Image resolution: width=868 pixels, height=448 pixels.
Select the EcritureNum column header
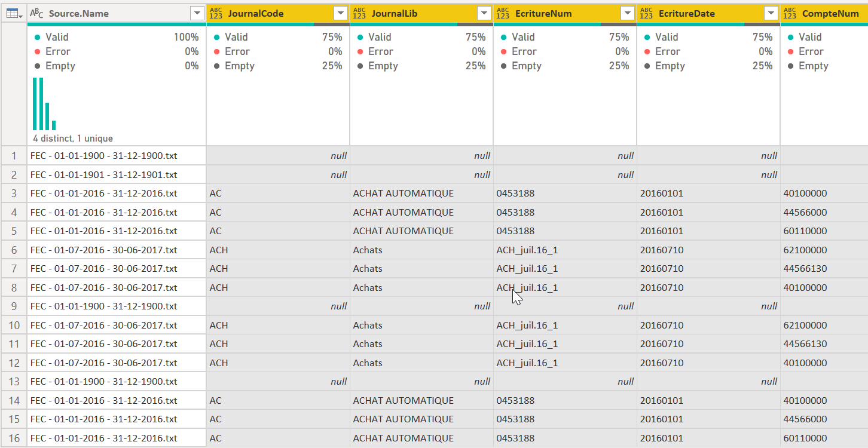[x=565, y=13]
